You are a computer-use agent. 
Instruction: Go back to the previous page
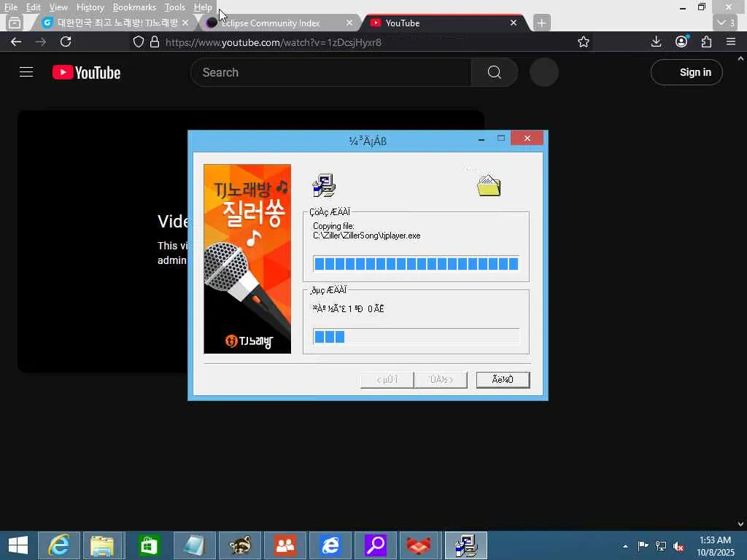pos(16,42)
